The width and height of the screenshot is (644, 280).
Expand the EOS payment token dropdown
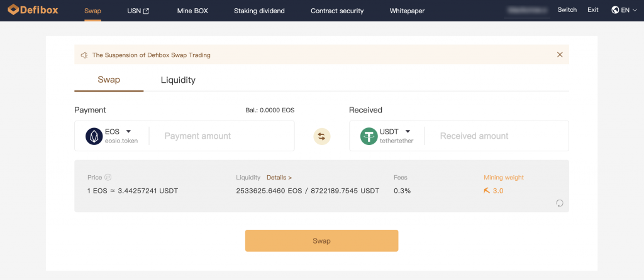(128, 132)
